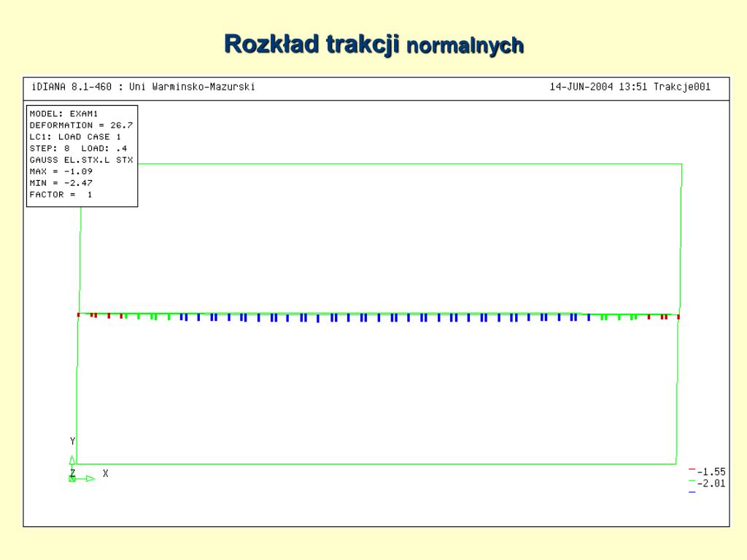The height and width of the screenshot is (560, 747).
Task: Click the legend value '-1.55'
Action: 711,472
